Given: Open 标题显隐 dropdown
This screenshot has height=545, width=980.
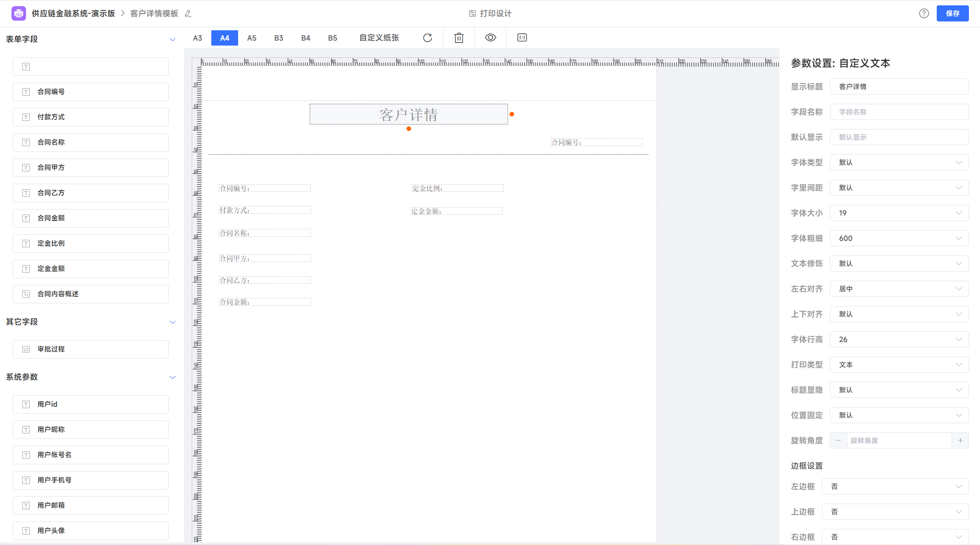Looking at the screenshot, I should tap(899, 390).
